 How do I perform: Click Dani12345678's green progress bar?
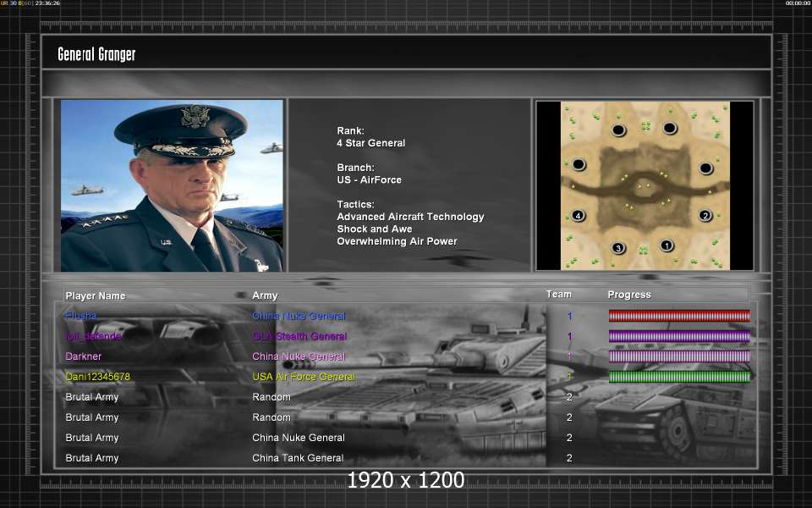679,377
